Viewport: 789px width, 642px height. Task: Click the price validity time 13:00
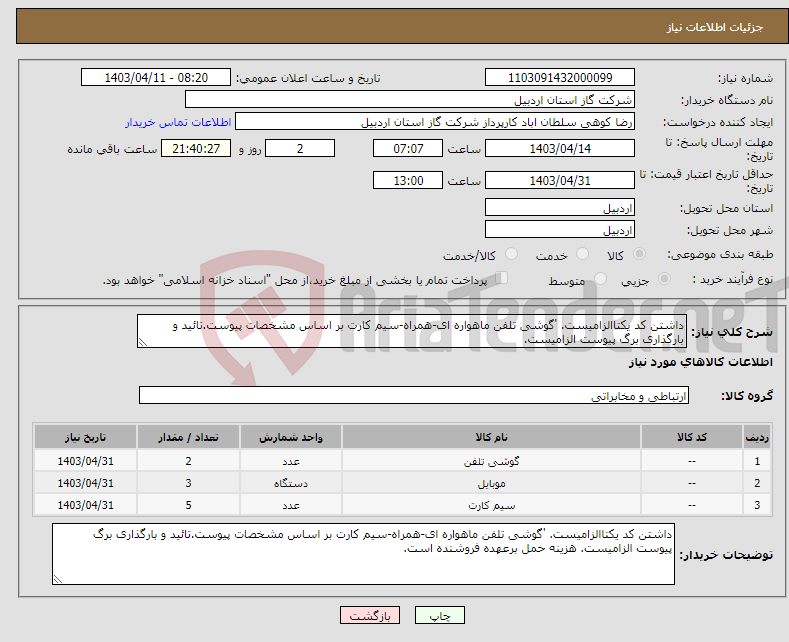(x=408, y=180)
